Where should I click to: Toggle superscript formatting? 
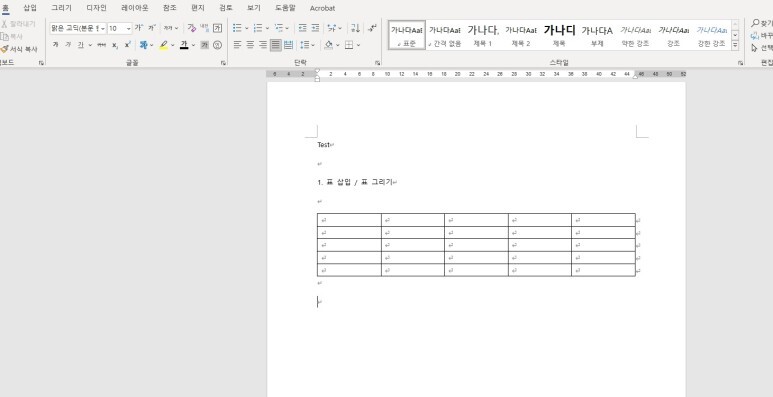click(x=127, y=45)
